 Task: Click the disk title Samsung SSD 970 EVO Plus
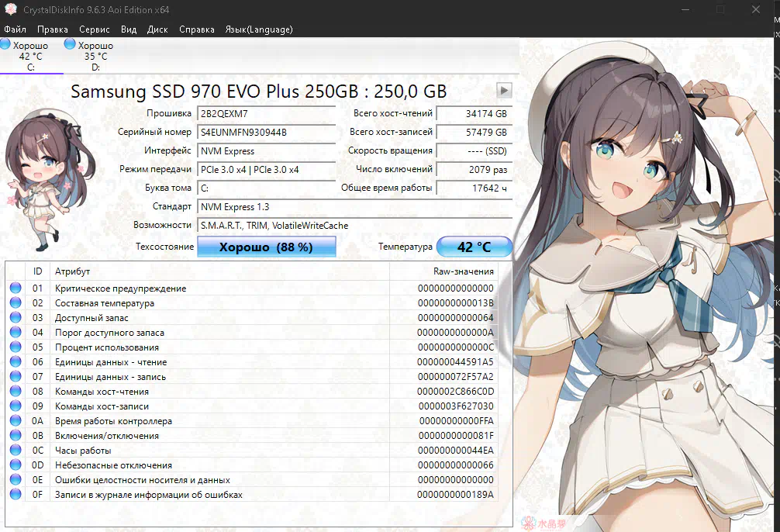259,91
